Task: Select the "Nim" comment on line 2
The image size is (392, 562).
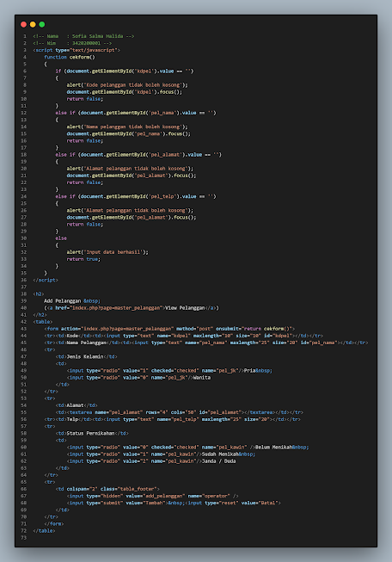Action: [72, 43]
